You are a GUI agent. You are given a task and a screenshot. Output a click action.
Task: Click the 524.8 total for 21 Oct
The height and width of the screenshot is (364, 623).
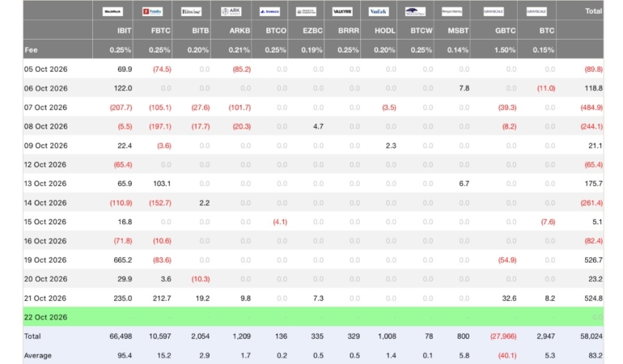(x=594, y=298)
